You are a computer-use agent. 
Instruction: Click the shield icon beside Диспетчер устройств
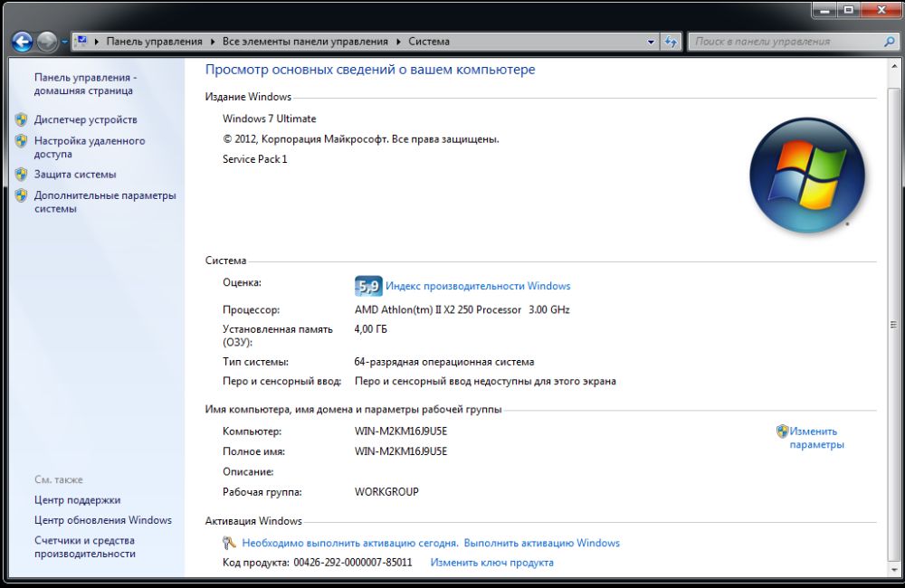[x=22, y=119]
